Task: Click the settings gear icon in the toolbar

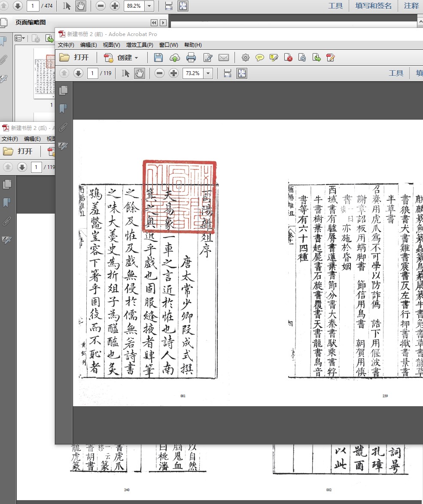Action: tap(245, 57)
